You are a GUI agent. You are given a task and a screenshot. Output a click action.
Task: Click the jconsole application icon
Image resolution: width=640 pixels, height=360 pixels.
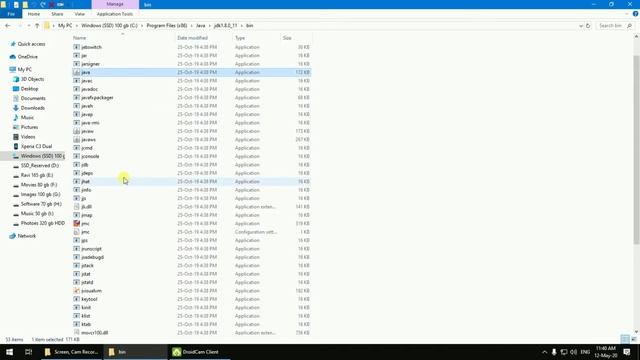coord(76,156)
